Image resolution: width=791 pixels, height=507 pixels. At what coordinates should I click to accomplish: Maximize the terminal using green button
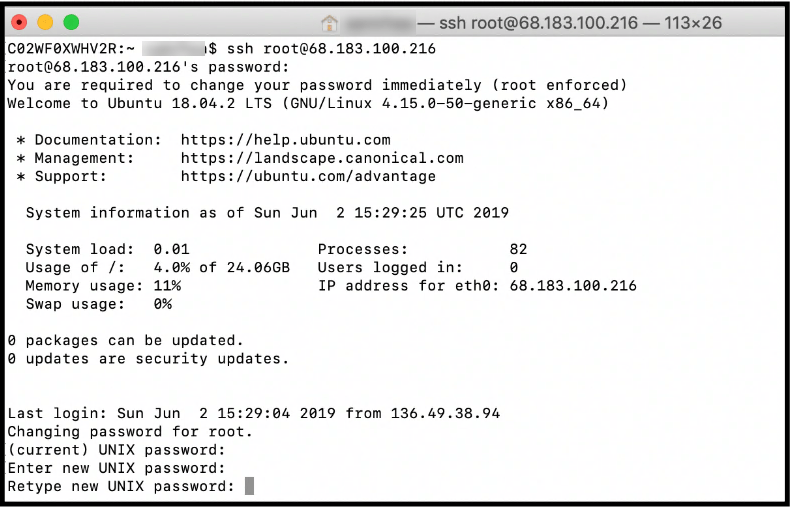tap(71, 22)
